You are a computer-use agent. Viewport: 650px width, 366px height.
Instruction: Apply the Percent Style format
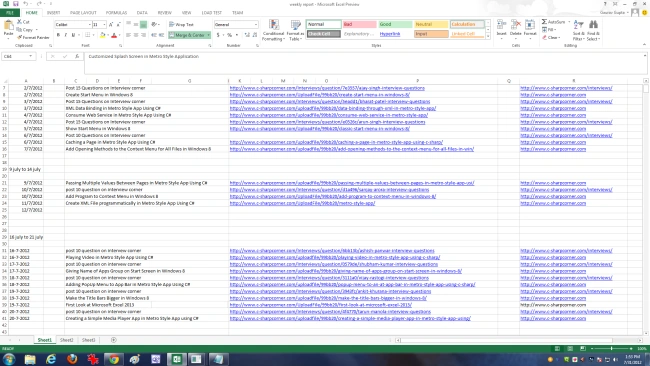point(229,35)
